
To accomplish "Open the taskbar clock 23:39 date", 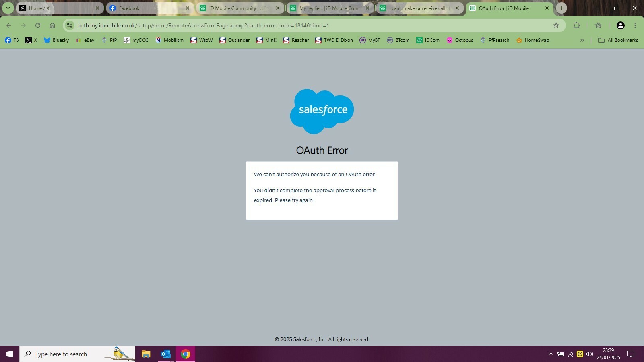I will [608, 354].
